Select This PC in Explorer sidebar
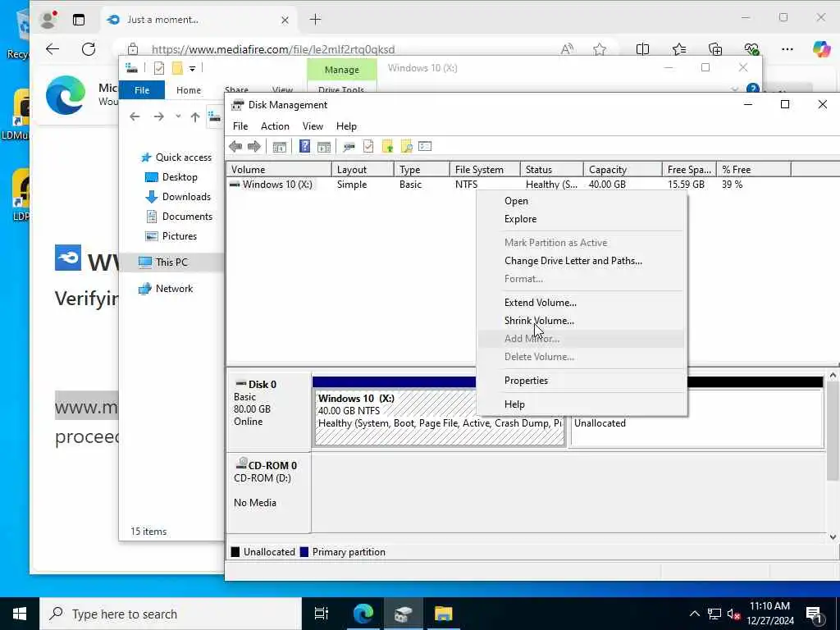 (x=171, y=262)
